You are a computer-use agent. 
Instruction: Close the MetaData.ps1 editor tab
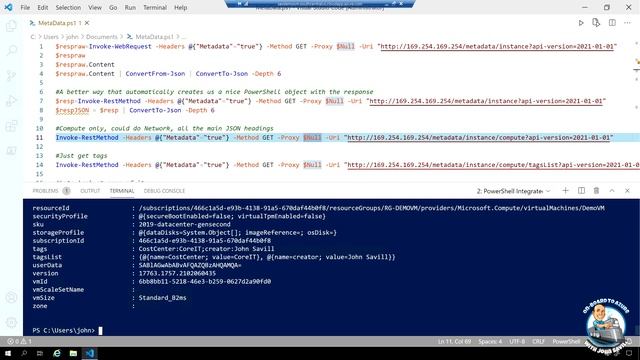tap(87, 23)
